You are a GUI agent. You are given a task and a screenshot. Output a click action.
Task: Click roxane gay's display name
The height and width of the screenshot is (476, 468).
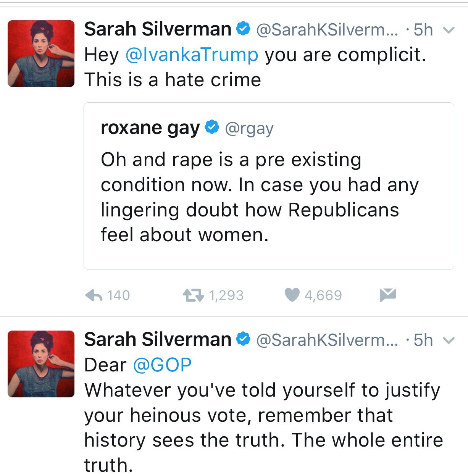point(150,128)
